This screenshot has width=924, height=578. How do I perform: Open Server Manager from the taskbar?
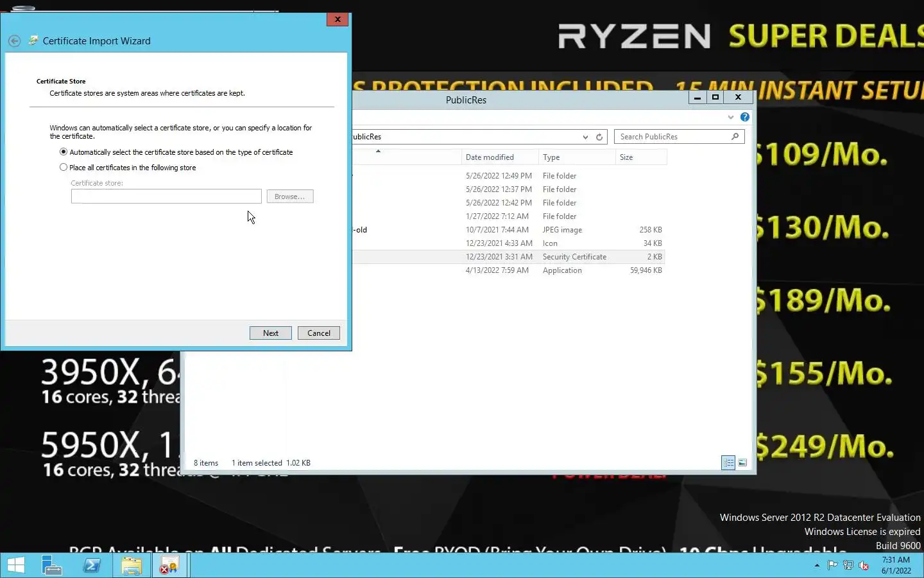coord(51,566)
